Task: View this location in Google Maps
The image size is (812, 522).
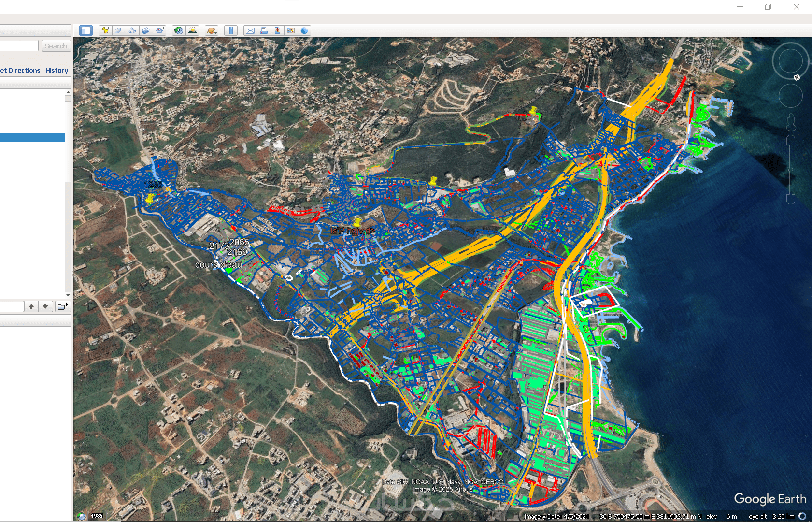Action: [x=291, y=30]
